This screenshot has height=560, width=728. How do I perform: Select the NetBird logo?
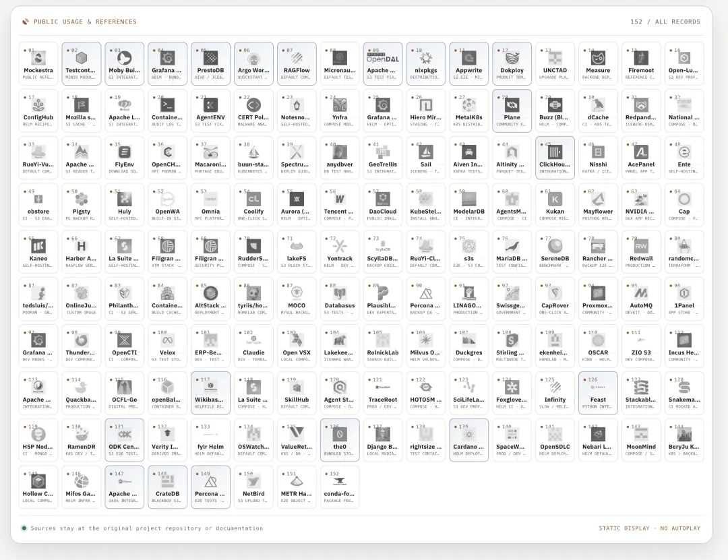pos(253,482)
